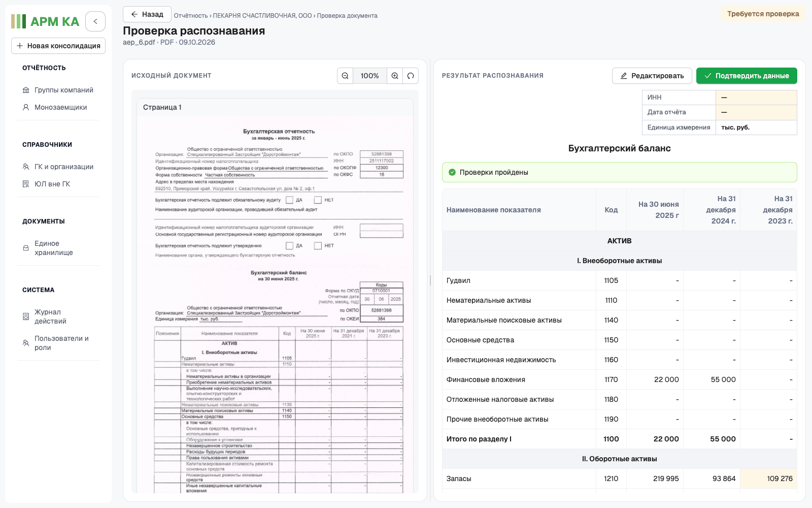Select Отложенные налоговые активы row name
The width and height of the screenshot is (812, 508).
(500, 399)
